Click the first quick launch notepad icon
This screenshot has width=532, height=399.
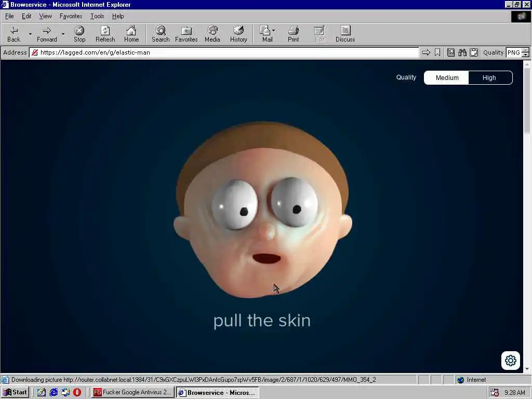[x=42, y=392]
